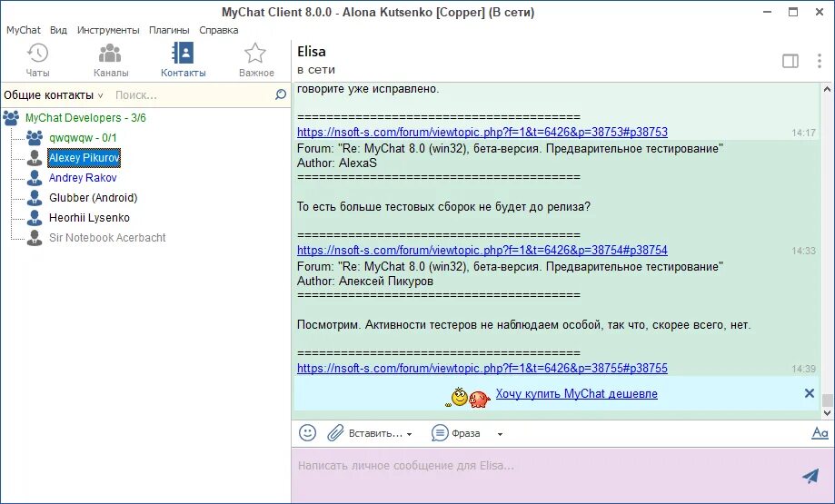835x504 pixels.
Task: Send the message with paper plane icon
Action: coord(810,475)
